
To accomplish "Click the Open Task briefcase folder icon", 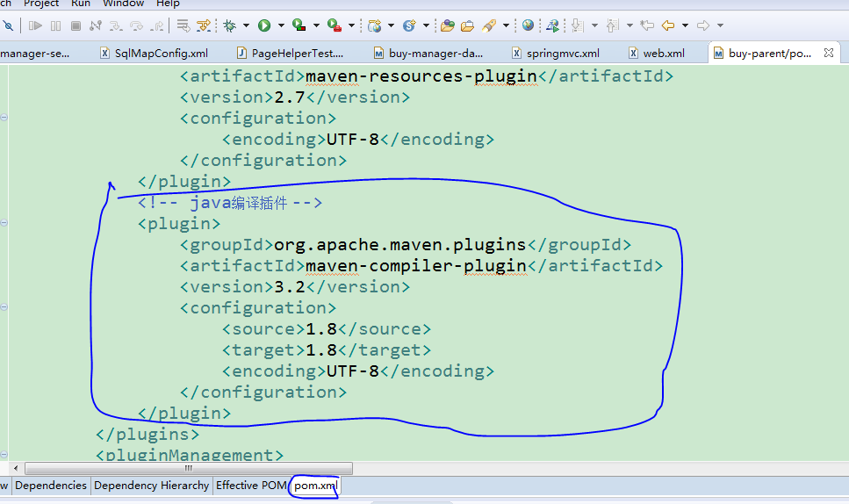I will 468,25.
